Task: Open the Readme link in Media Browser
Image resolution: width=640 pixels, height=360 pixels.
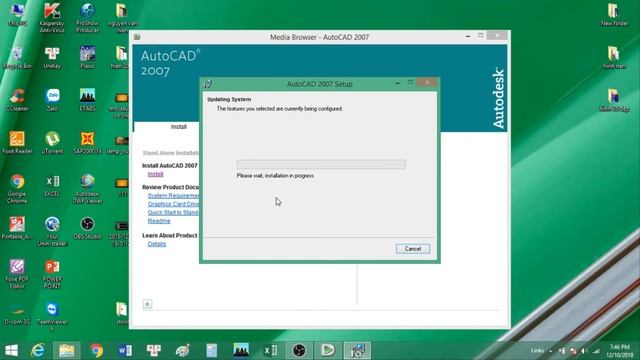Action: [x=159, y=221]
